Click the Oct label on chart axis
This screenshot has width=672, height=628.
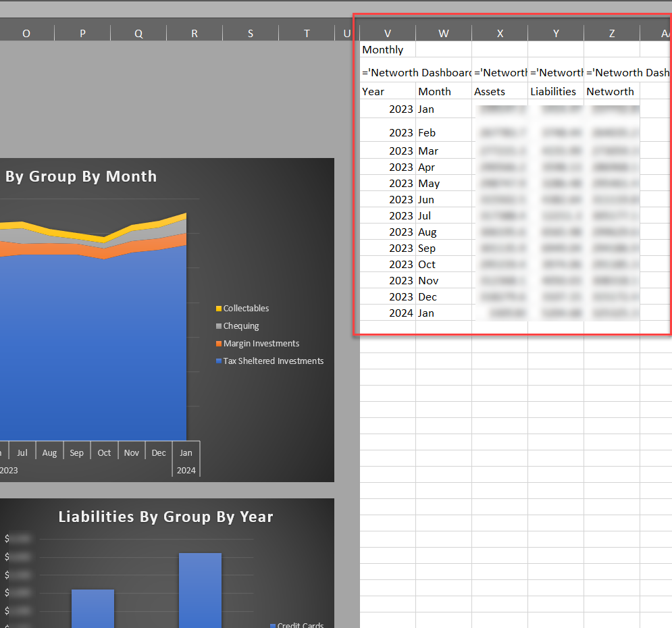[x=104, y=452]
